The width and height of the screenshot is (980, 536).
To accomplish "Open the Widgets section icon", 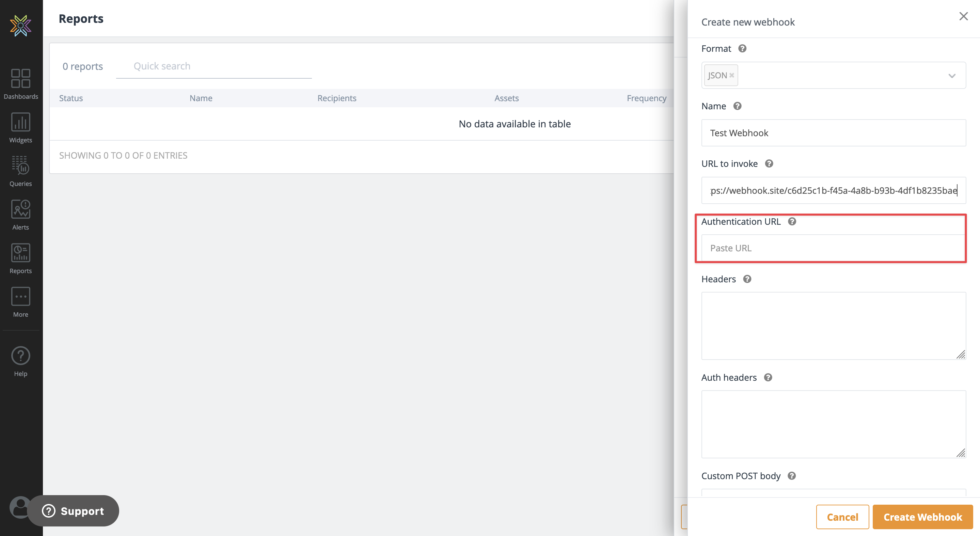I will coord(20,127).
